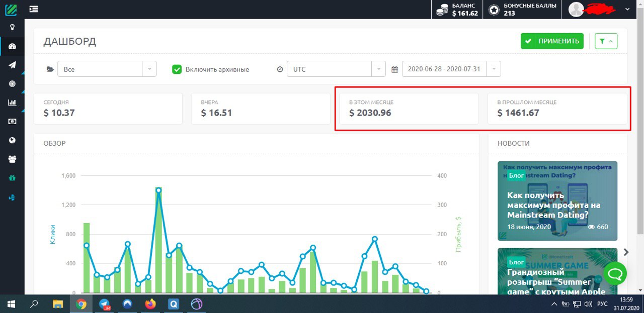
Task: Open Как получить максимум профита news card
Action: 557,200
